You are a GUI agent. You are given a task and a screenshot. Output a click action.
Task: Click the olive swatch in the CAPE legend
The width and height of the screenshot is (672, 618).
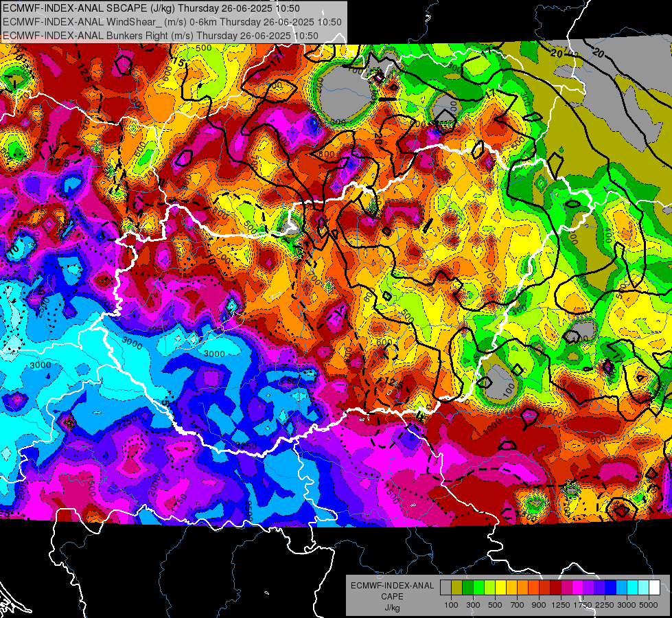tap(457, 587)
